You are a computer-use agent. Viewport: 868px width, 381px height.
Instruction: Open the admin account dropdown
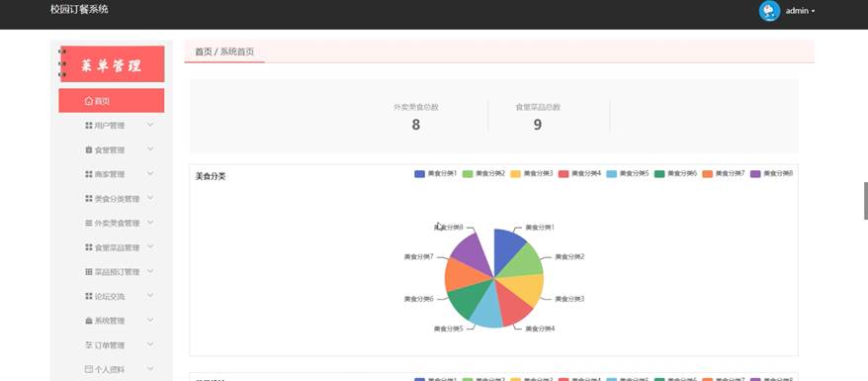[800, 11]
